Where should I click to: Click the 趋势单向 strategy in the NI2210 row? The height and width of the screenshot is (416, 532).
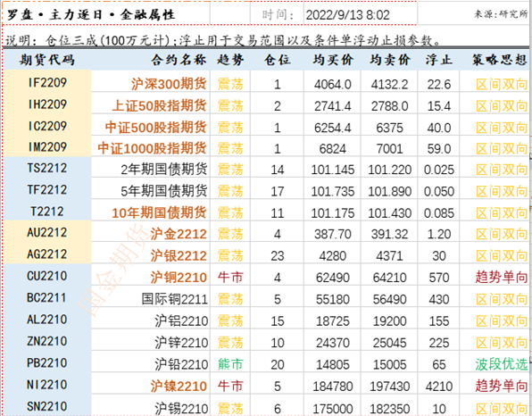point(501,386)
